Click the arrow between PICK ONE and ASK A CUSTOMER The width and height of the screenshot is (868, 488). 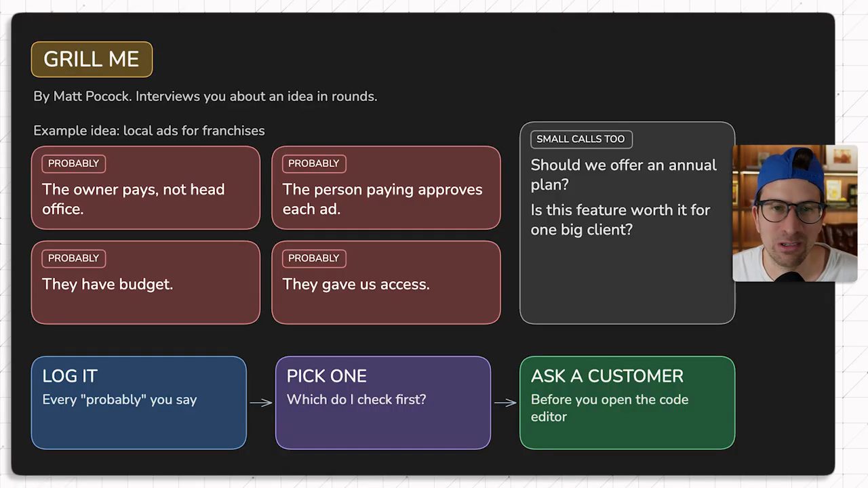coord(505,403)
